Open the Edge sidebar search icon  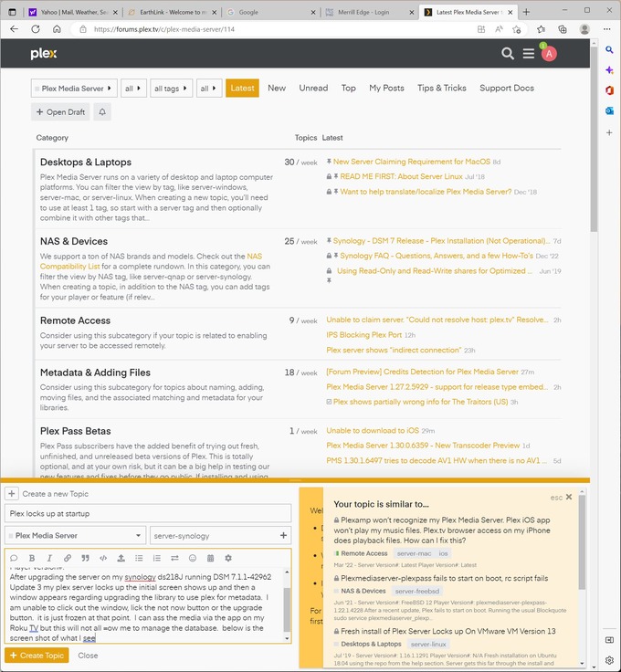(x=609, y=50)
